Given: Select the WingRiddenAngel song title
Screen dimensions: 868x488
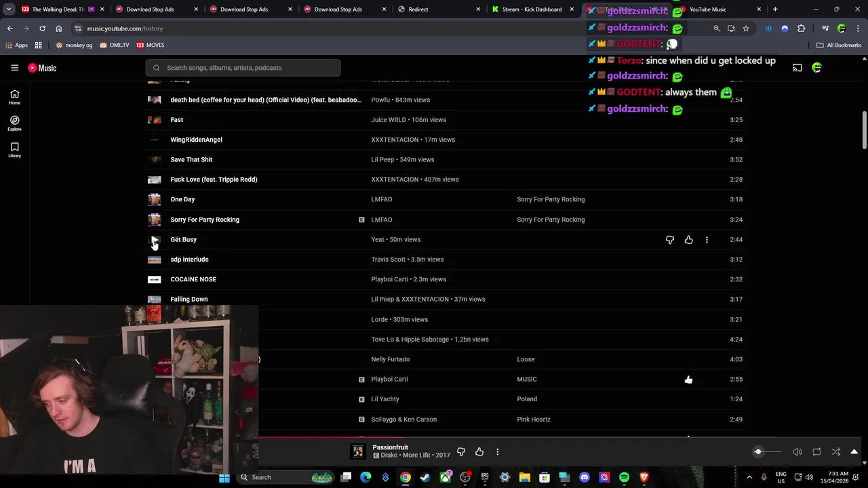Looking at the screenshot, I should (x=196, y=140).
